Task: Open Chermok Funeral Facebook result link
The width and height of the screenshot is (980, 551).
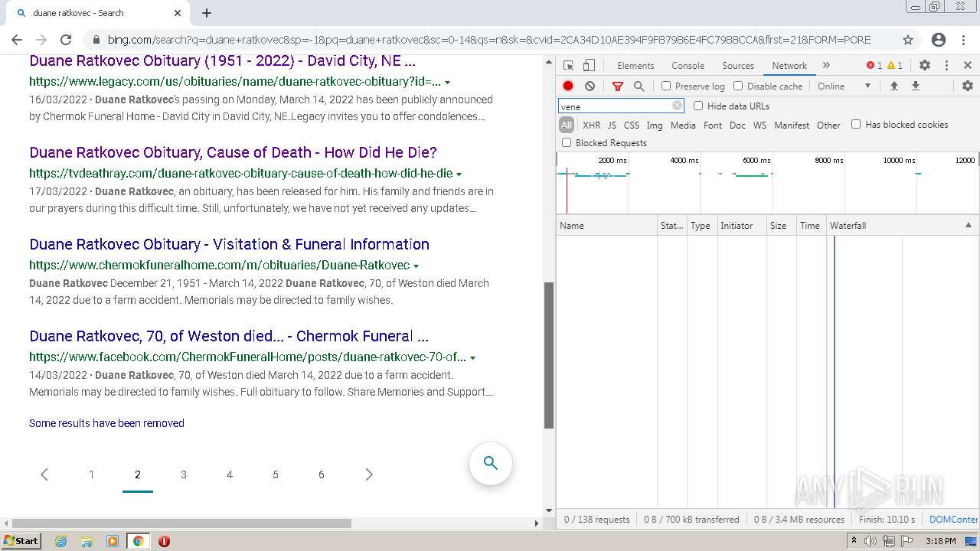Action: pyautogui.click(x=228, y=336)
